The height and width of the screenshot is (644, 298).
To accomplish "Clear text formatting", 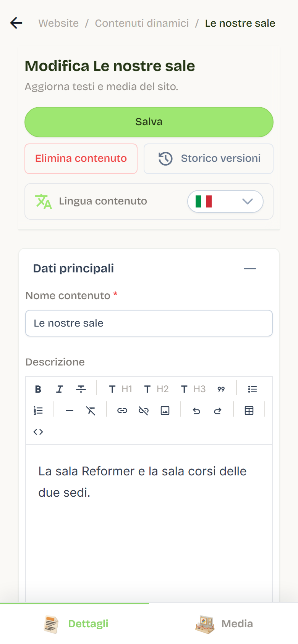I will (91, 411).
